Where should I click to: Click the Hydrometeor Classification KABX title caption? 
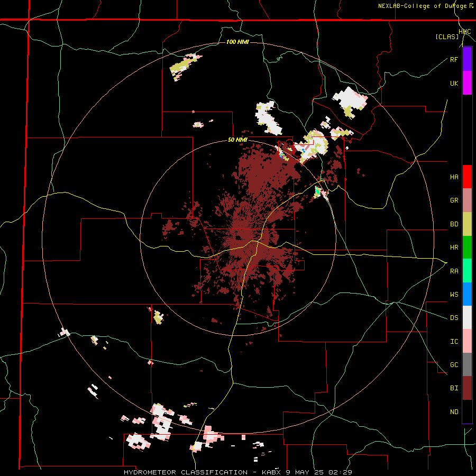(237, 472)
